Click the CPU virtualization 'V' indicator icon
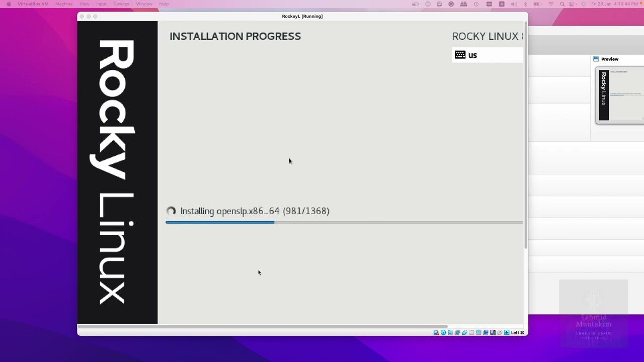 point(493,332)
